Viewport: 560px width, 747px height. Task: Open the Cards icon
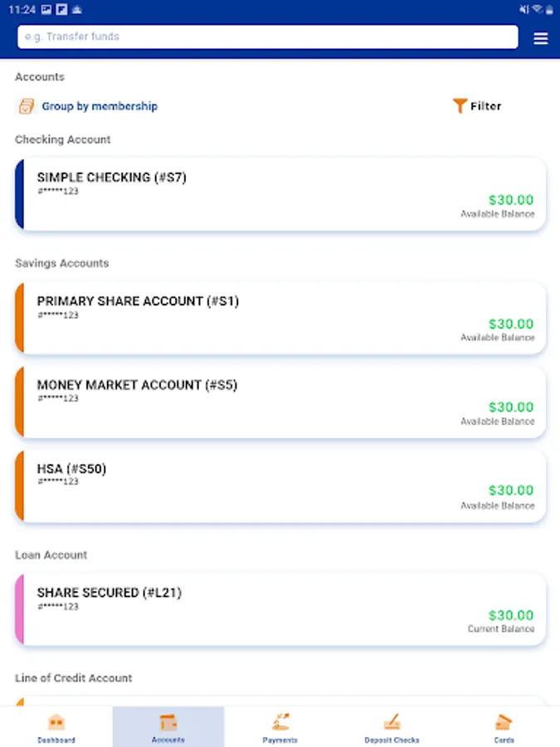504,721
